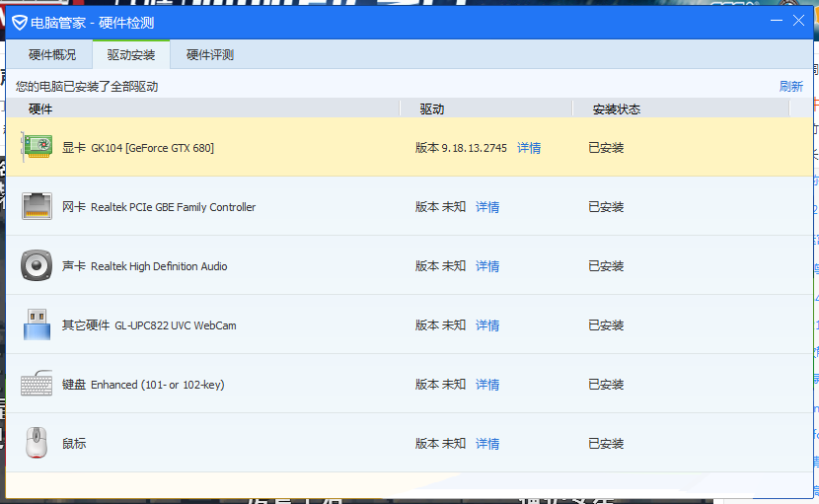Click 已安装 status in the Realtek PCIe network card row
Screen dimensions: 819x504
606,207
